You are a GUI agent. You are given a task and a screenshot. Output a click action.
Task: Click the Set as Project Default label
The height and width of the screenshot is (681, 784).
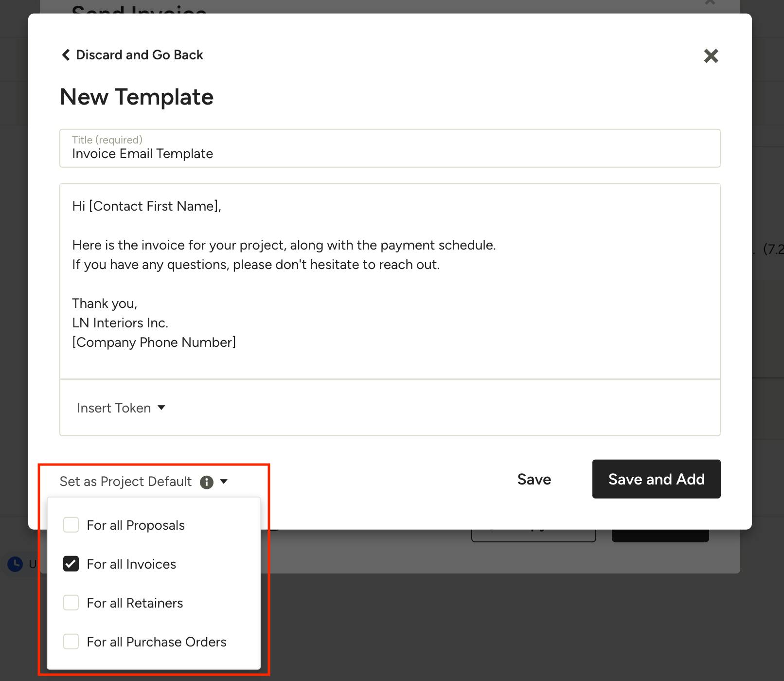(125, 482)
